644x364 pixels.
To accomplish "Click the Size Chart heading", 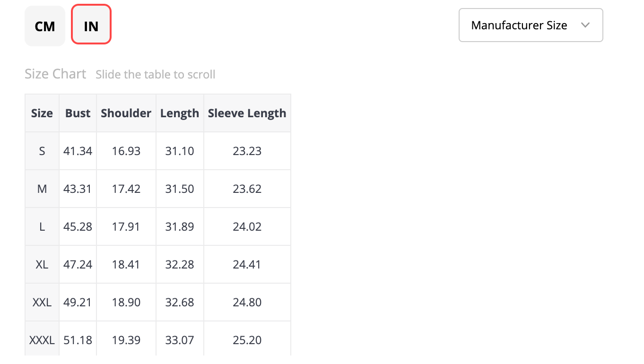I will coord(55,74).
